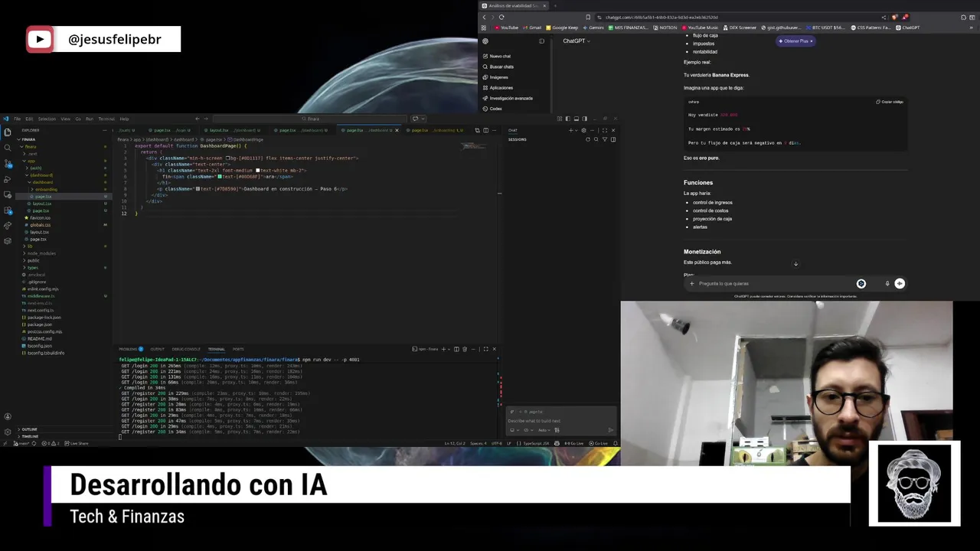Click voice dictation microphone in ChatGPT input

(x=887, y=284)
